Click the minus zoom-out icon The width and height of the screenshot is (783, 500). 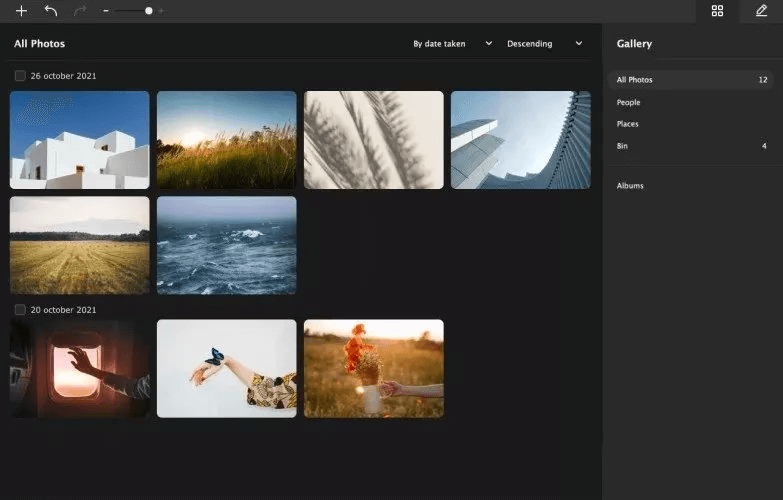tap(106, 11)
